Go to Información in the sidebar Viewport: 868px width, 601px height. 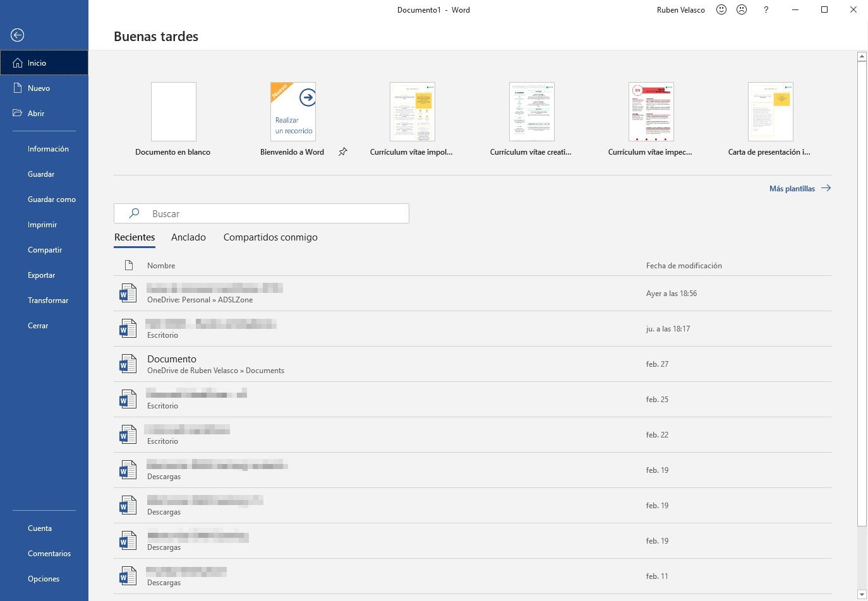click(x=48, y=149)
